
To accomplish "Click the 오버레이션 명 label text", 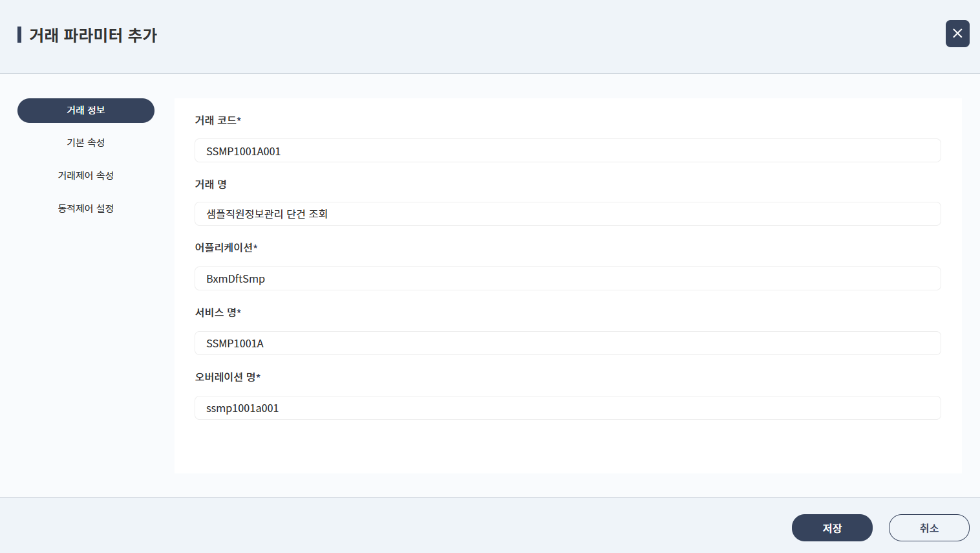I will point(225,377).
